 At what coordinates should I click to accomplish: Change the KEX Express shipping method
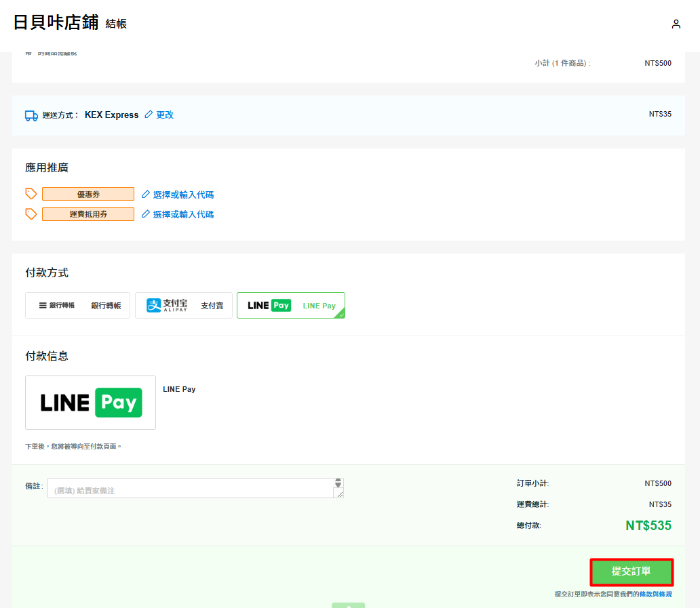click(x=165, y=115)
